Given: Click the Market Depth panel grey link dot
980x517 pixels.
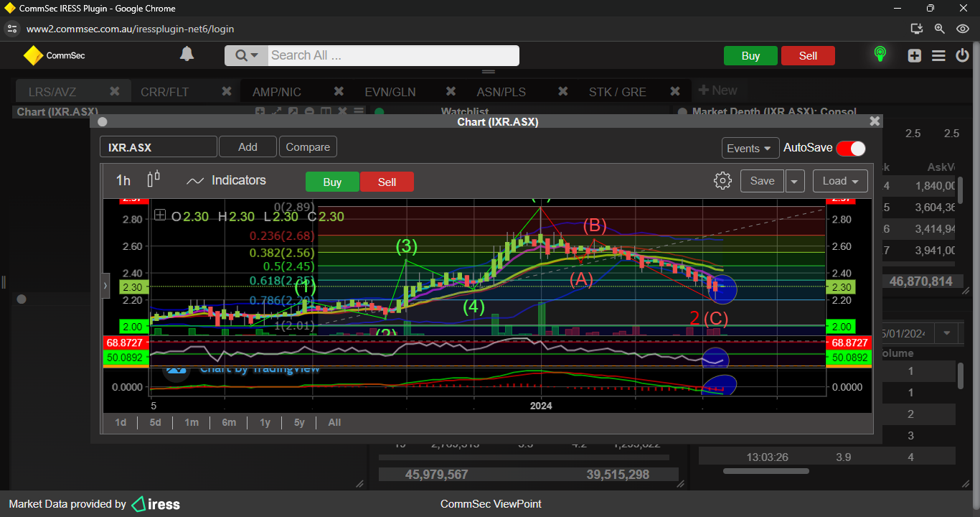Looking at the screenshot, I should pyautogui.click(x=682, y=112).
